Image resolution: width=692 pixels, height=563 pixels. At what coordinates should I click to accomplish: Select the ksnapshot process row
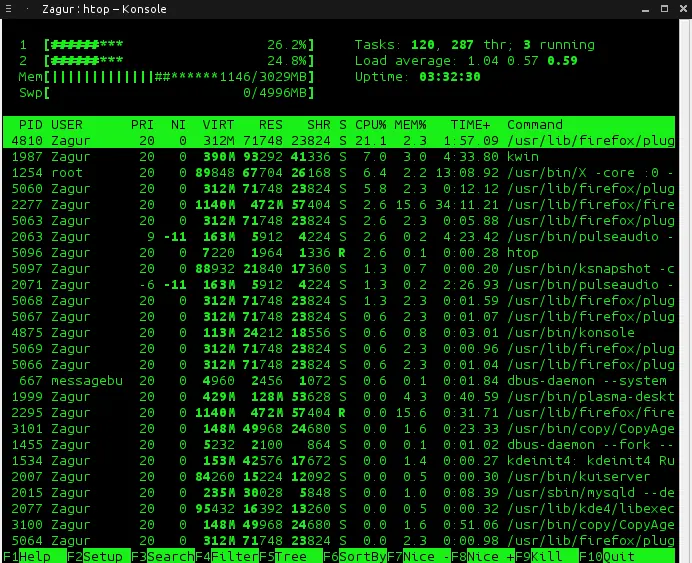(x=339, y=269)
